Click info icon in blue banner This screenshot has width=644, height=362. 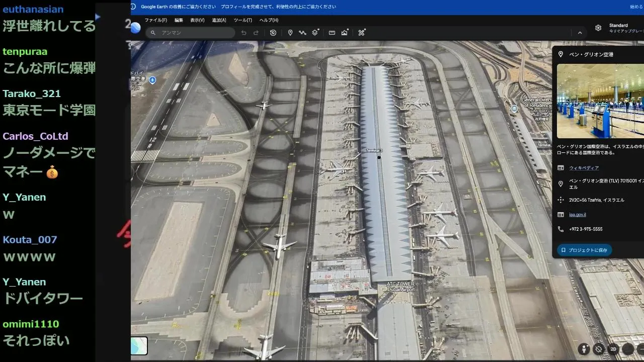tap(133, 7)
